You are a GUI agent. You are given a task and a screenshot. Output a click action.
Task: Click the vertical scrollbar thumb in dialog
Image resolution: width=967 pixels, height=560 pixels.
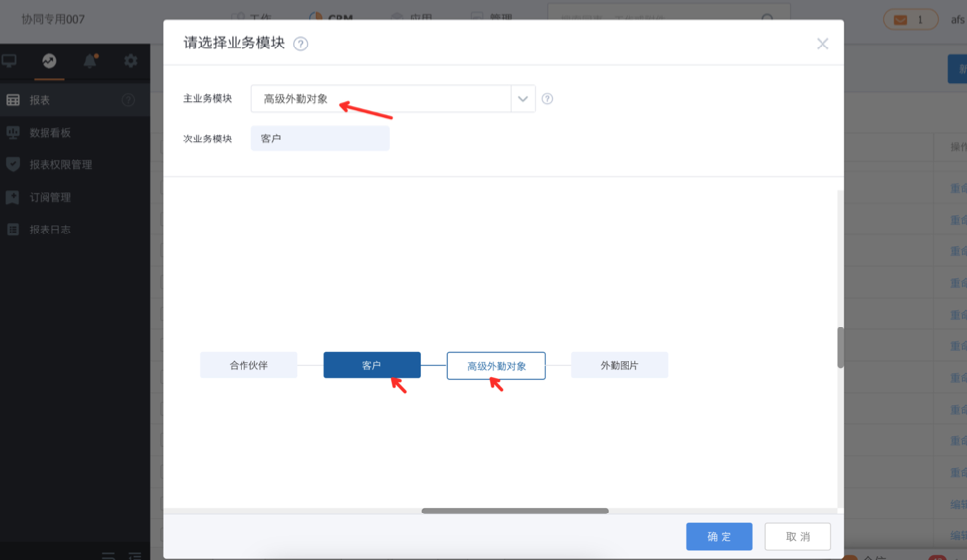(840, 348)
